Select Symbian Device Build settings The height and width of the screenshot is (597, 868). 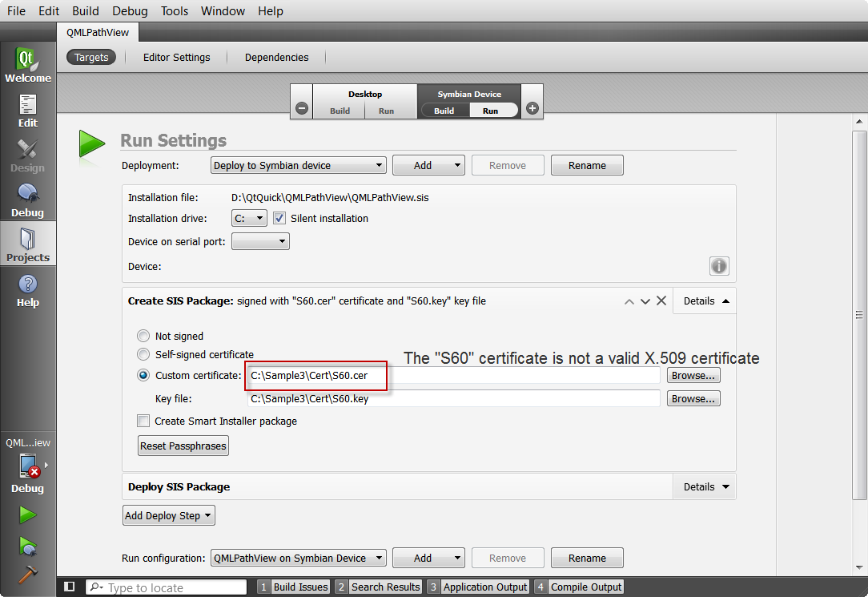click(x=444, y=111)
